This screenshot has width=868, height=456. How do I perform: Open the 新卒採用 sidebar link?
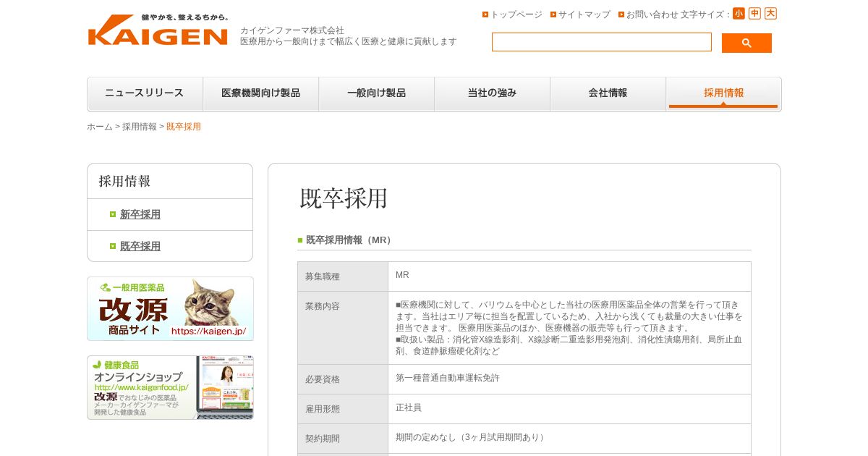140,214
